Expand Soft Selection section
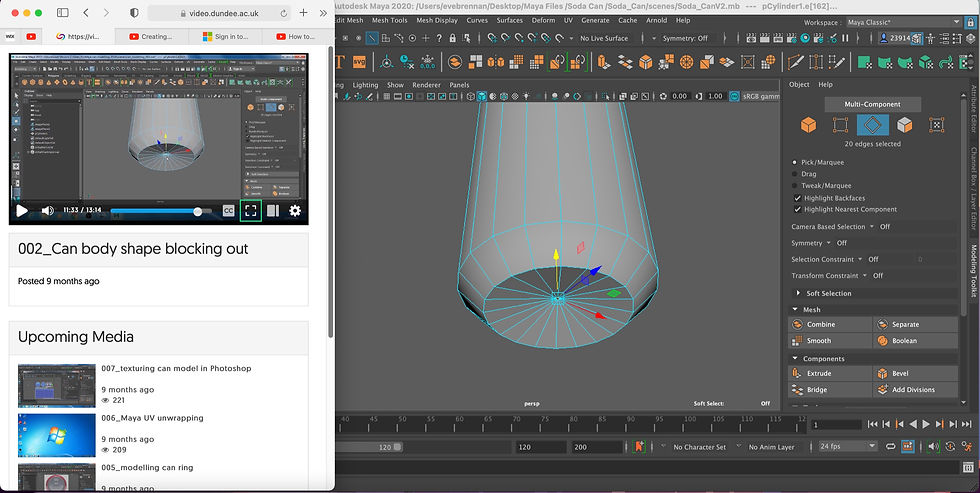The width and height of the screenshot is (980, 493). coord(798,293)
